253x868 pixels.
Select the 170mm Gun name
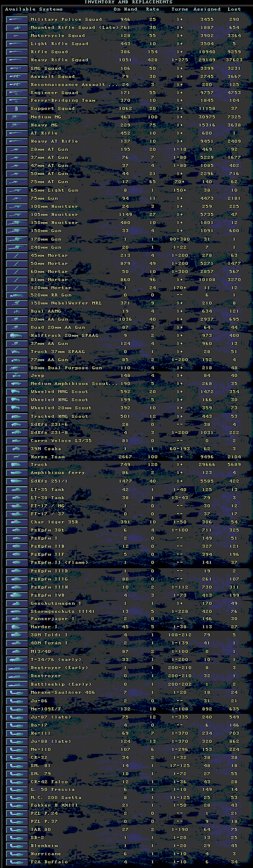(46, 239)
